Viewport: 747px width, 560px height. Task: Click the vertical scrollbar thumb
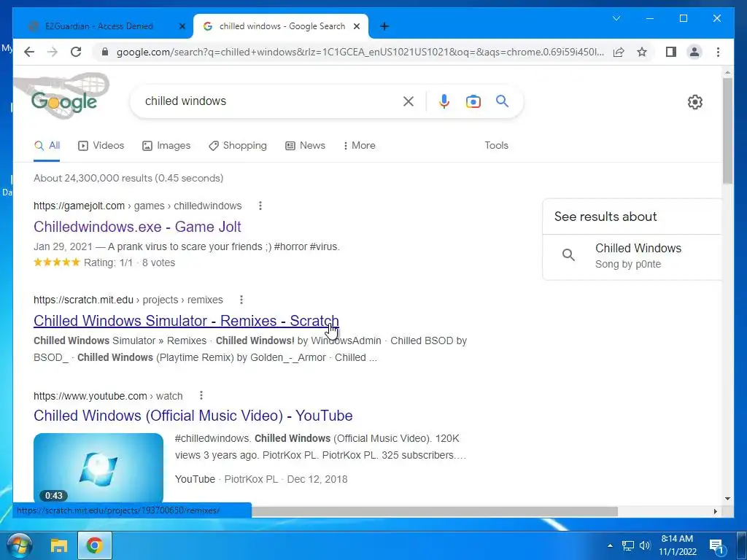[x=727, y=131]
